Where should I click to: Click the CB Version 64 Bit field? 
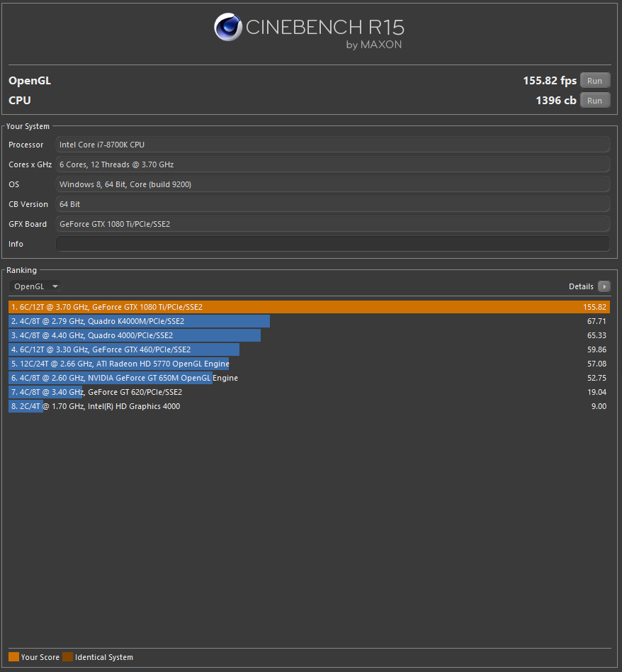(x=332, y=204)
